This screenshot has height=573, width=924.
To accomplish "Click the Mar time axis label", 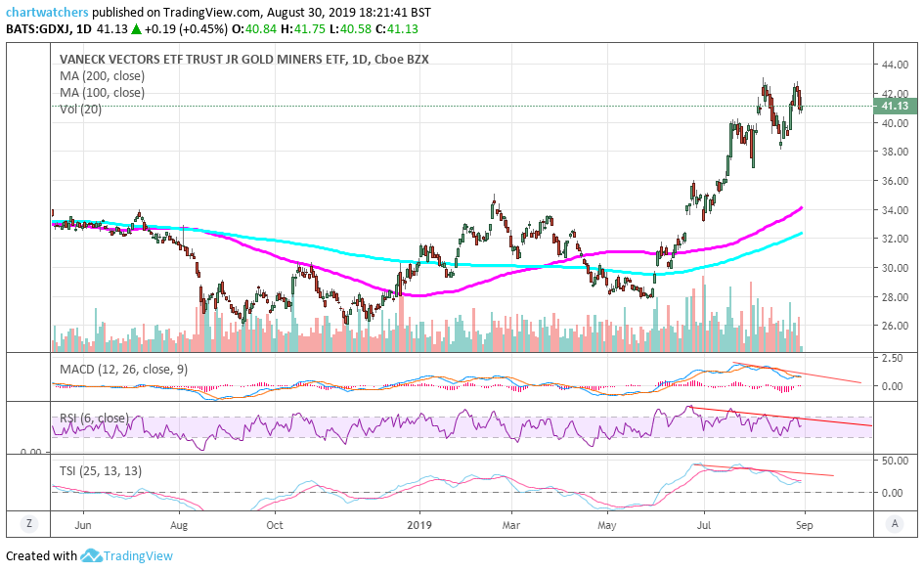I will (x=511, y=525).
